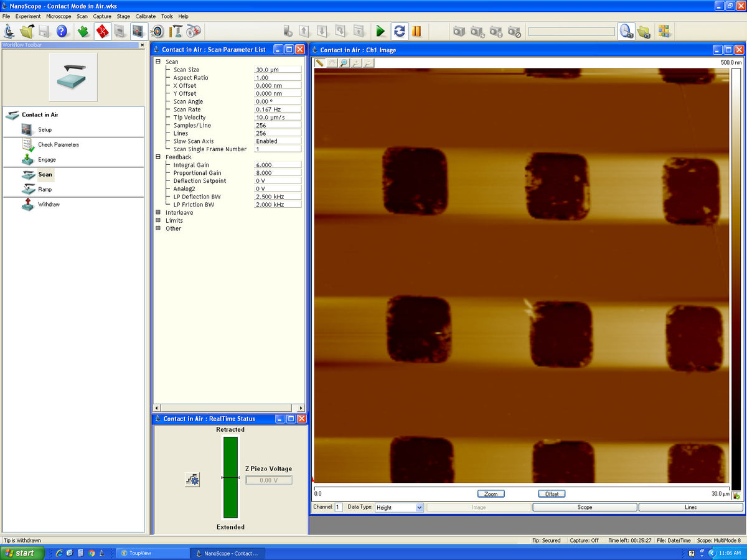
Task: Click the red puzzle-piece toolbar icon
Action: point(103,31)
